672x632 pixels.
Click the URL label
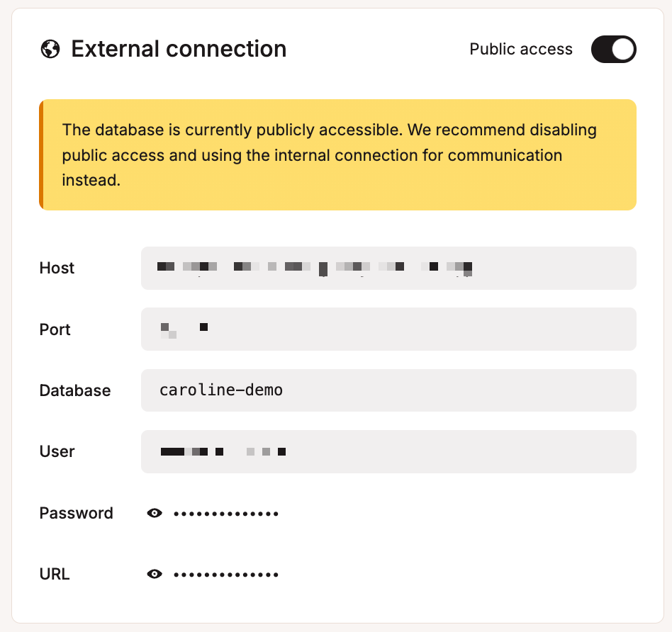click(x=54, y=574)
